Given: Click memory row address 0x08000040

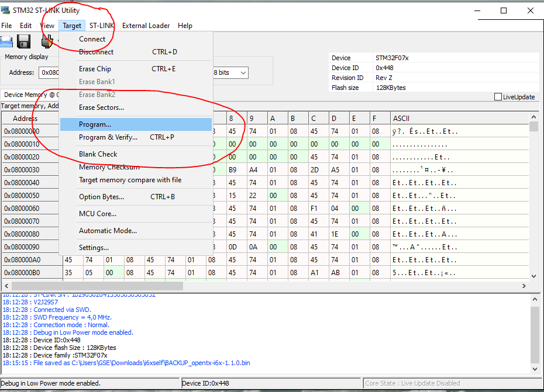Looking at the screenshot, I should pyautogui.click(x=22, y=183).
